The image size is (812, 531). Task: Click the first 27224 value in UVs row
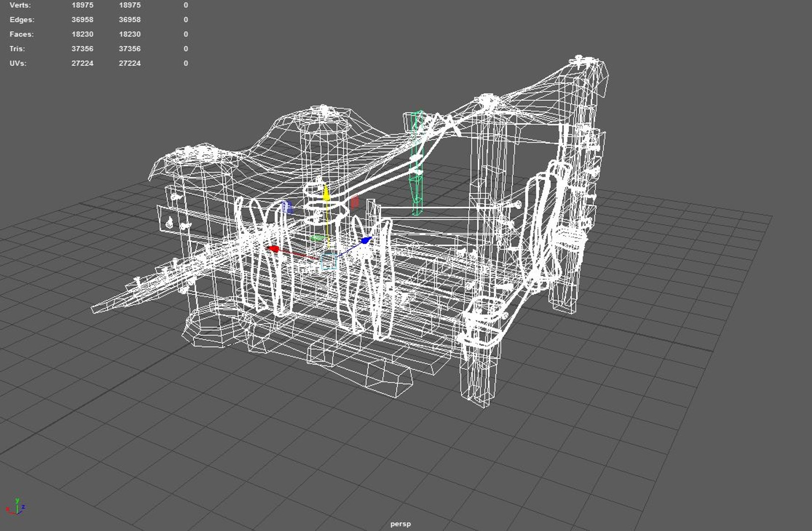82,63
